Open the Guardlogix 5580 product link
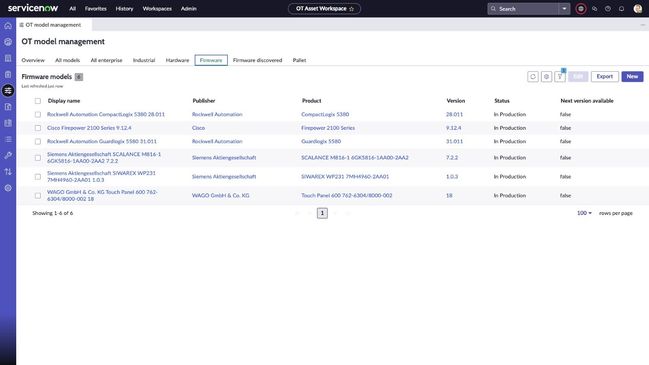Image resolution: width=649 pixels, height=365 pixels. coord(321,142)
